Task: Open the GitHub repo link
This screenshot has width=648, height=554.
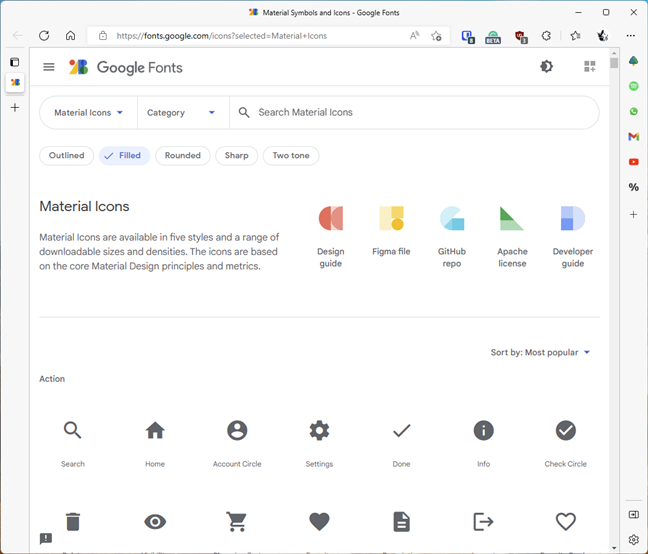Action: (x=452, y=237)
